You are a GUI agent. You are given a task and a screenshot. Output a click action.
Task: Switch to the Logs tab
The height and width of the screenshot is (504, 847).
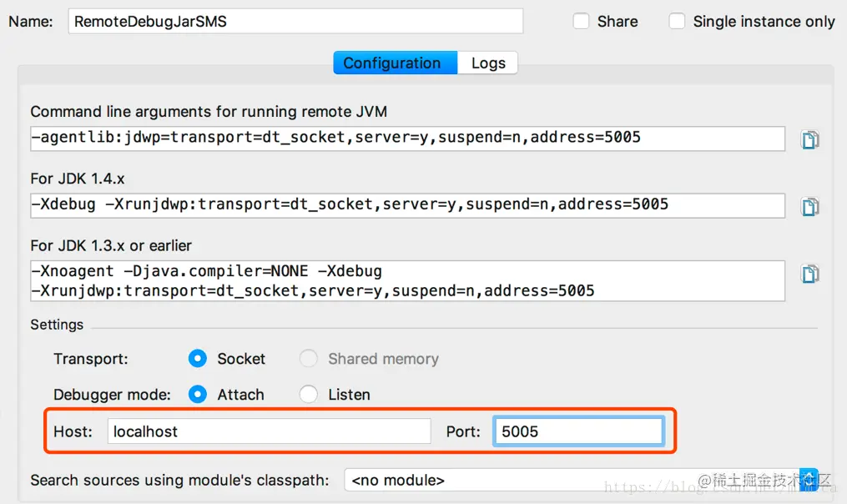click(488, 63)
